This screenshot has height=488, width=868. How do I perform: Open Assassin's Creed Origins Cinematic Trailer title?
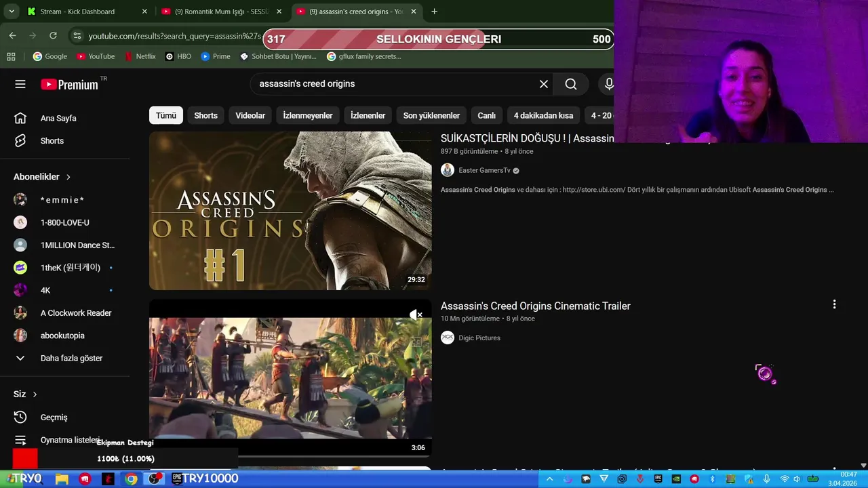(536, 306)
